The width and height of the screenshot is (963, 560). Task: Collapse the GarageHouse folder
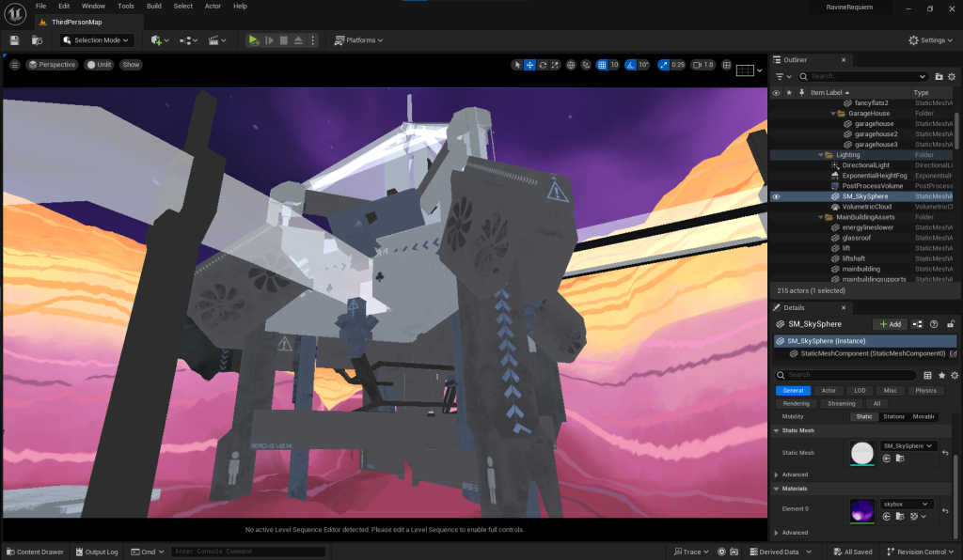tap(833, 114)
